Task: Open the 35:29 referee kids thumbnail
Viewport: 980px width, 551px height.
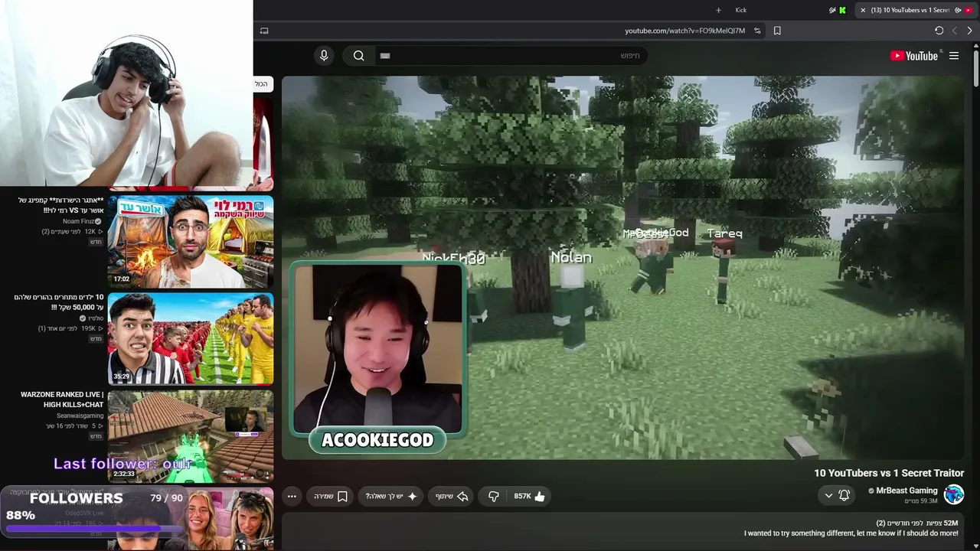Action: point(191,338)
